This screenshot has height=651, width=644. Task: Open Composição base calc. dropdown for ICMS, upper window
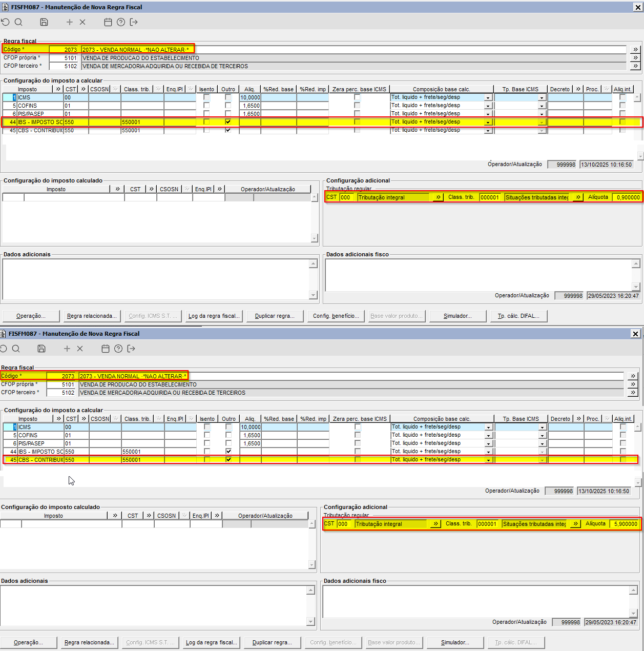(488, 97)
